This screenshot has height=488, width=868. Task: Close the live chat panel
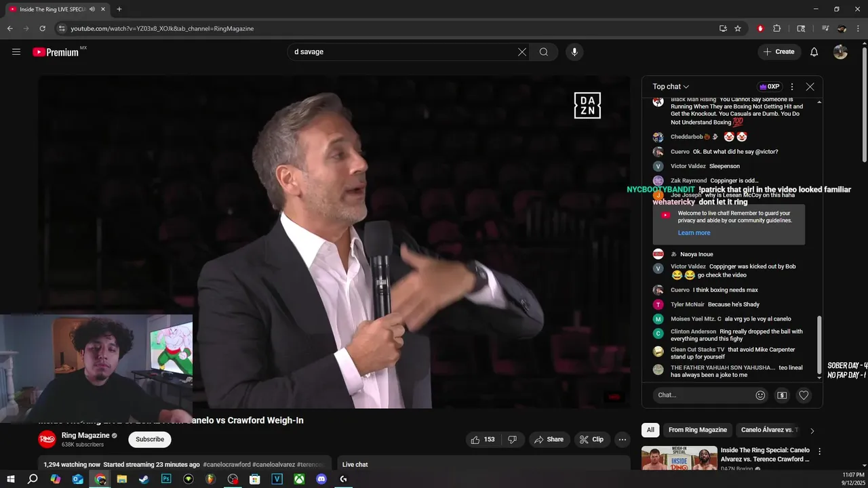click(810, 87)
